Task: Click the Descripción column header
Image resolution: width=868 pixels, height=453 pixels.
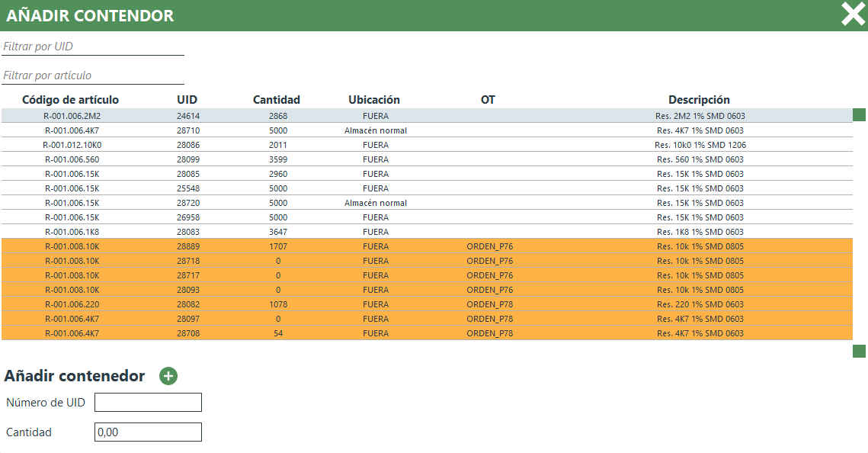Action: point(699,100)
